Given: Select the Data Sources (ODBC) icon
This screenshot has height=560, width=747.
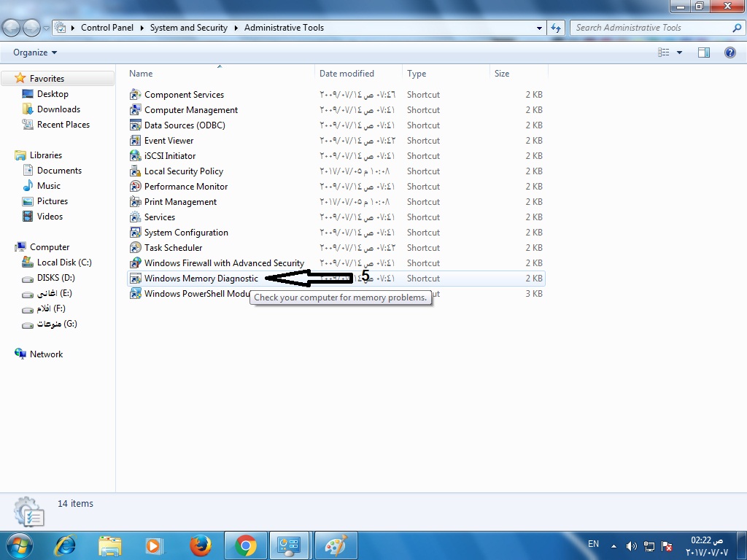Looking at the screenshot, I should pyautogui.click(x=135, y=125).
